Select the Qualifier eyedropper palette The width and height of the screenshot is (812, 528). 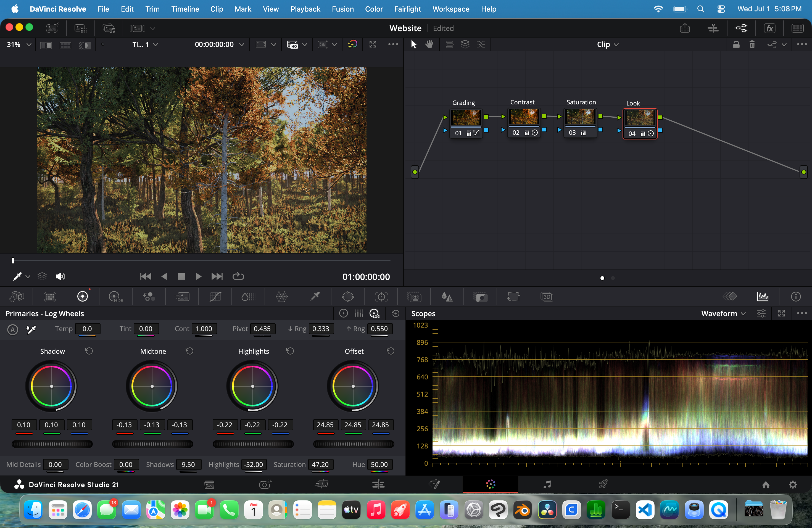pos(315,296)
